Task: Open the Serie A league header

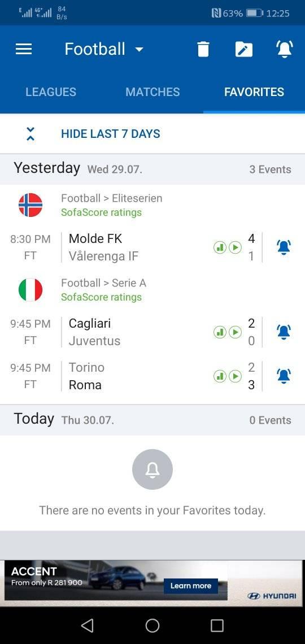Action: (103, 283)
